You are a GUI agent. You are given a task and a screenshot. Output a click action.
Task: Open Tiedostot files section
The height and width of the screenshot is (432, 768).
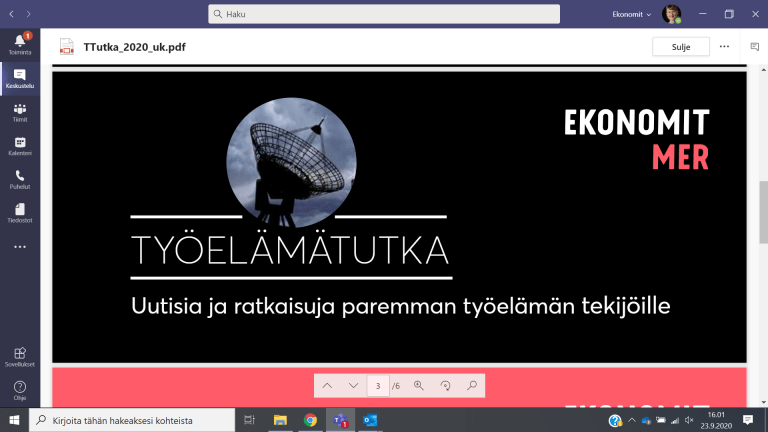[20, 213]
